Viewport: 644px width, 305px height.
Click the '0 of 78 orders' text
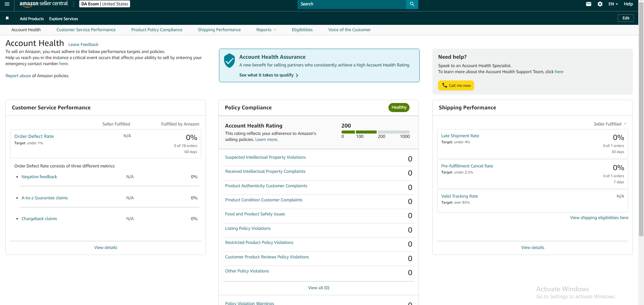[x=185, y=146]
